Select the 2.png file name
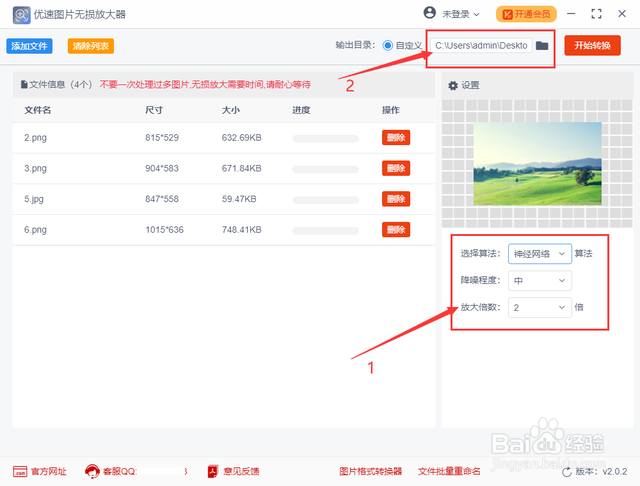 click(35, 138)
